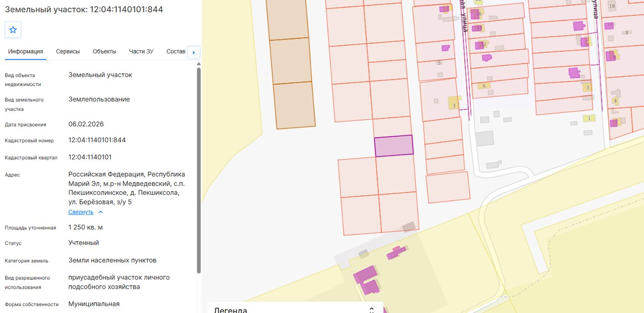
Task: Open the Состав tab
Action: click(x=176, y=52)
